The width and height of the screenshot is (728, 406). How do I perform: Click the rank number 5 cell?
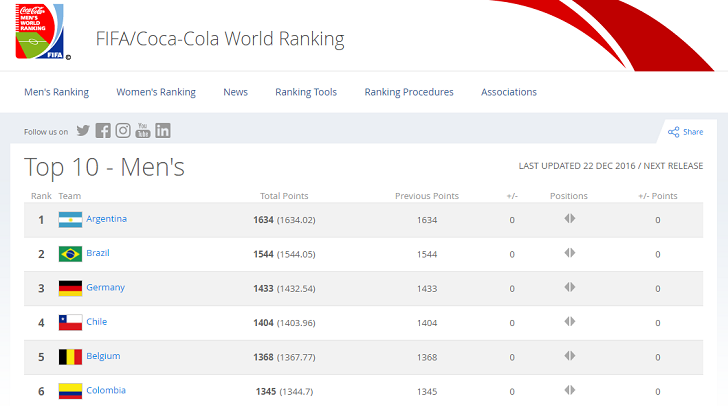click(x=41, y=357)
